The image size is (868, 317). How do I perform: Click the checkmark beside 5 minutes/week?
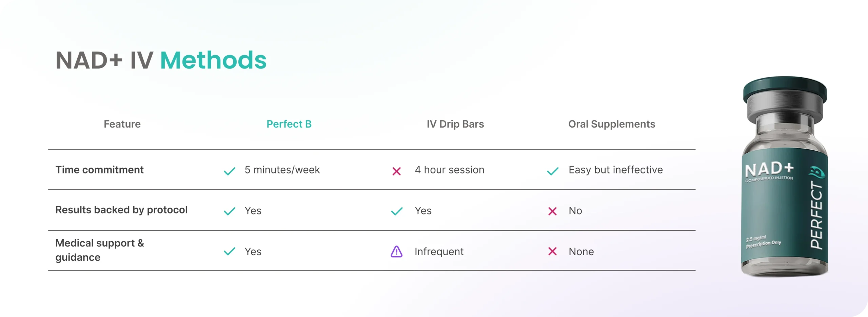[230, 171]
